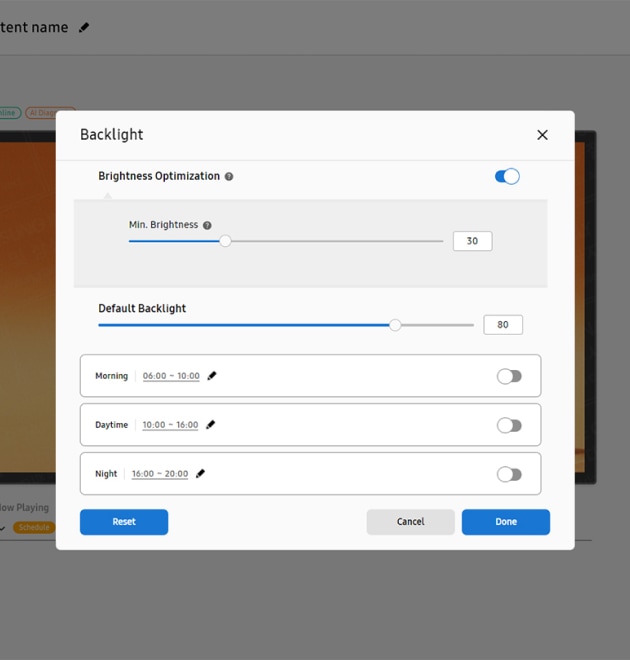Viewport: 630px width, 660px height.
Task: Edit the Morning time range pencil icon
Action: [212, 376]
